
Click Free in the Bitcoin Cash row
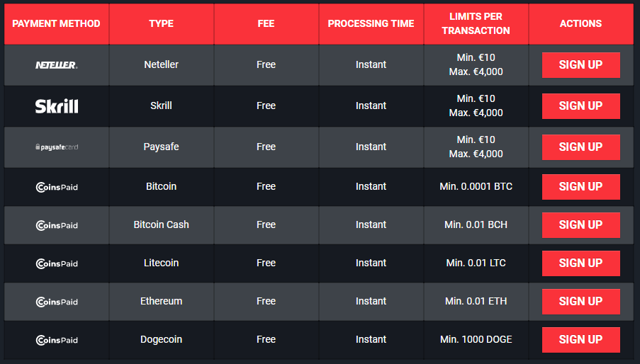tap(266, 225)
